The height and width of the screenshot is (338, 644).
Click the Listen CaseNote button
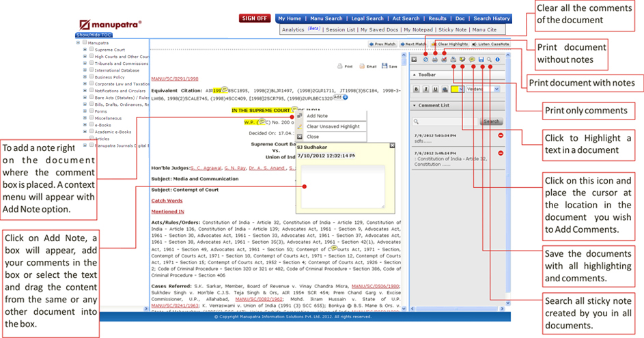(490, 44)
